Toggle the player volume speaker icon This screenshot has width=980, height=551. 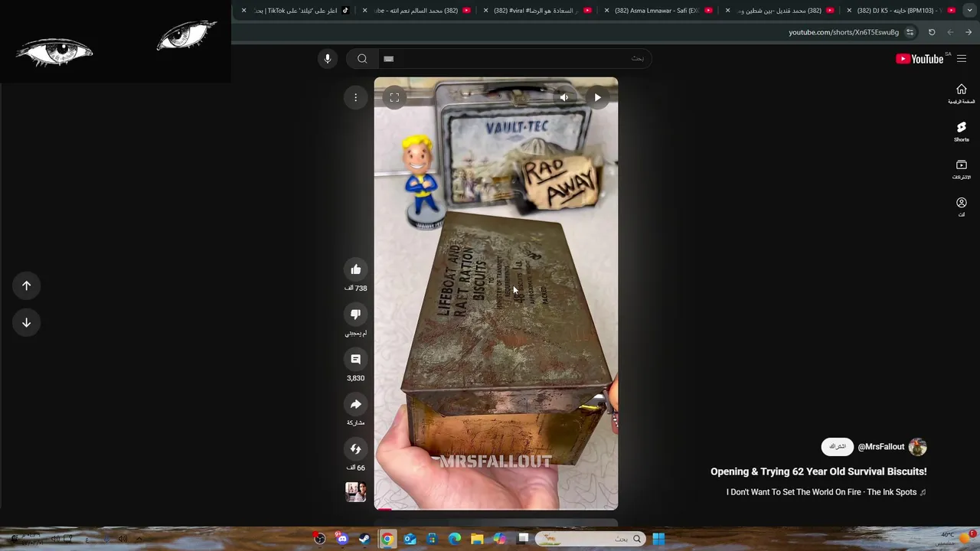[x=564, y=97]
